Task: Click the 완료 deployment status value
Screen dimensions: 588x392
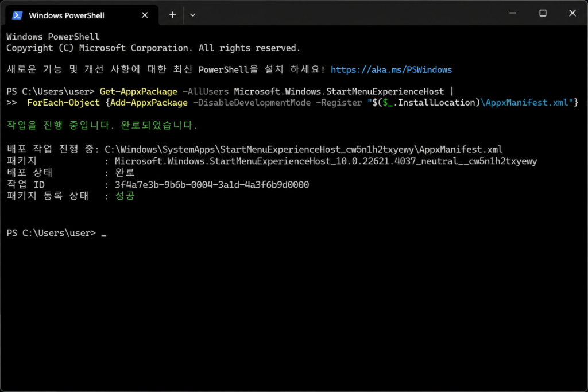Action: coord(125,172)
